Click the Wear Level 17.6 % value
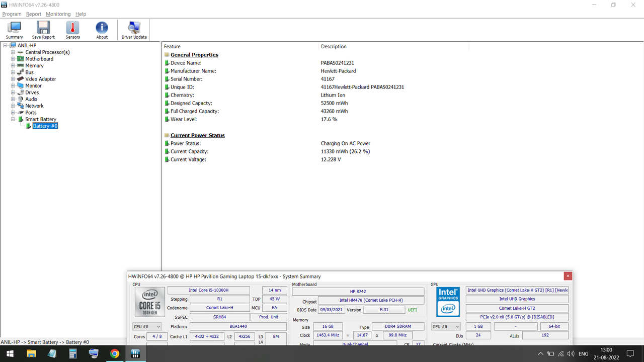This screenshot has width=644, height=362. tap(329, 119)
